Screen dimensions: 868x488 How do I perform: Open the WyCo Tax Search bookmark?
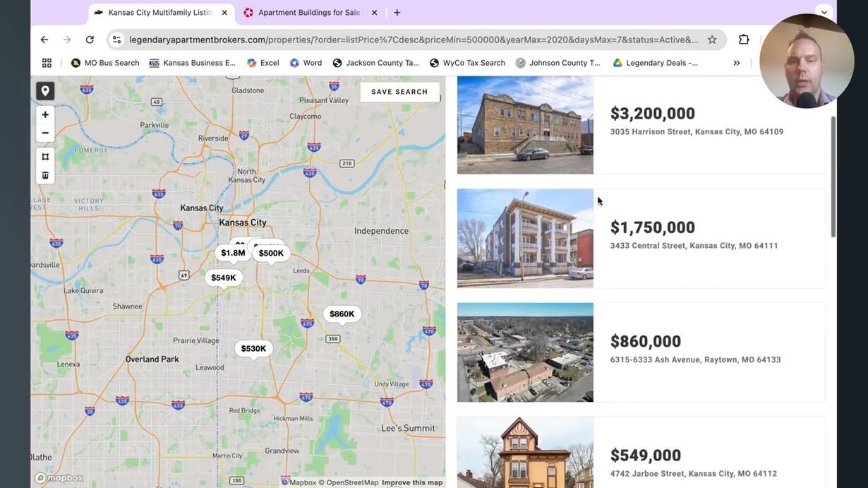point(467,63)
